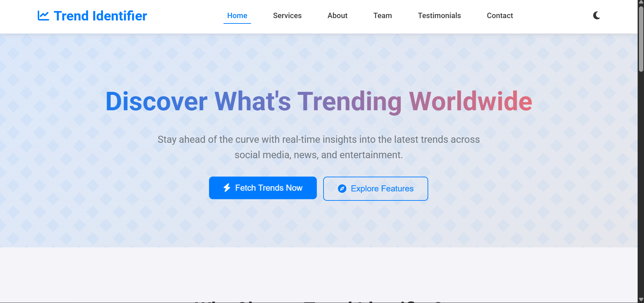Select Contact in the navigation bar
Viewport: 644px width, 303px height.
(x=499, y=16)
